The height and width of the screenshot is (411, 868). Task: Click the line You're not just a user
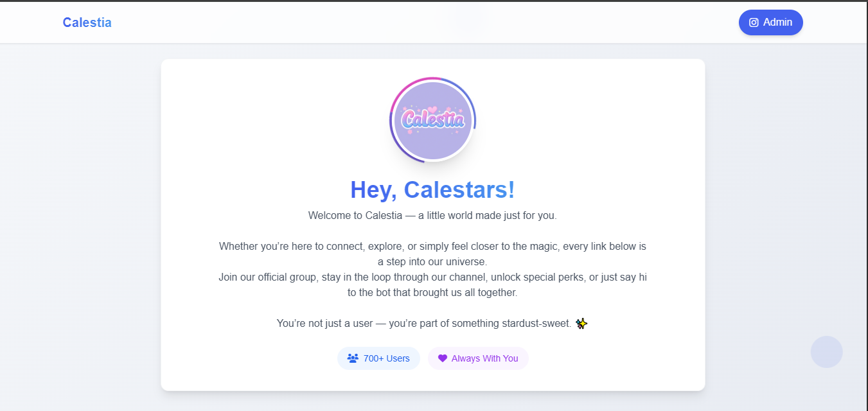click(x=424, y=323)
